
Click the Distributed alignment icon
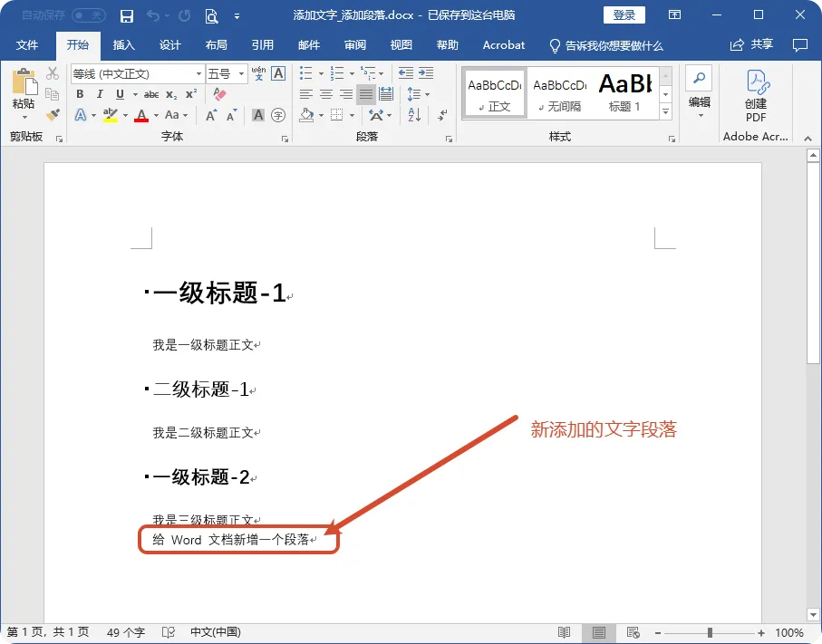386,94
